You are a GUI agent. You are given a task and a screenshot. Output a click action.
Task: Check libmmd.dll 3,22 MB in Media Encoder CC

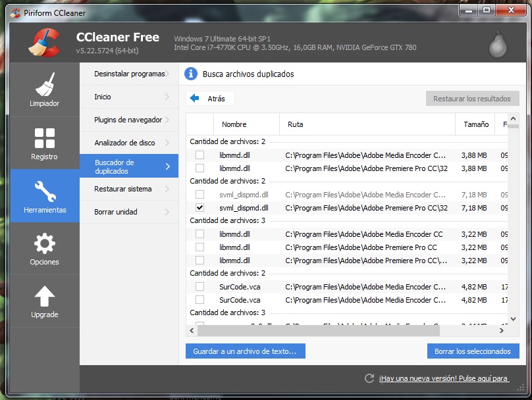click(x=200, y=234)
